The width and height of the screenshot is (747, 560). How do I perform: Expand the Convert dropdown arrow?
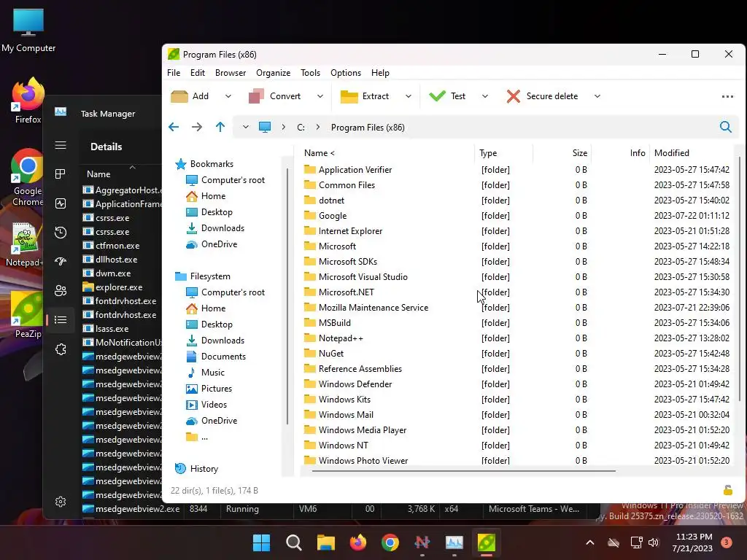click(320, 96)
